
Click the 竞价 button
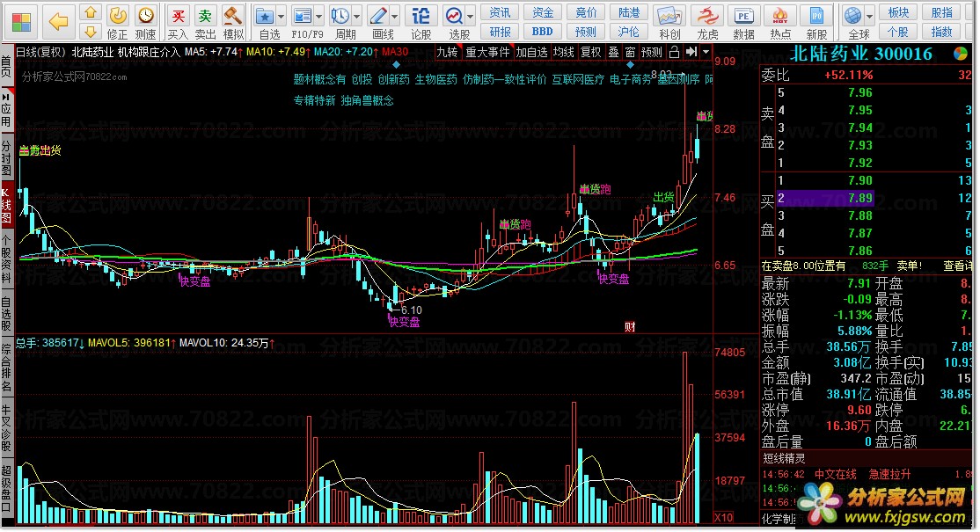[x=586, y=12]
